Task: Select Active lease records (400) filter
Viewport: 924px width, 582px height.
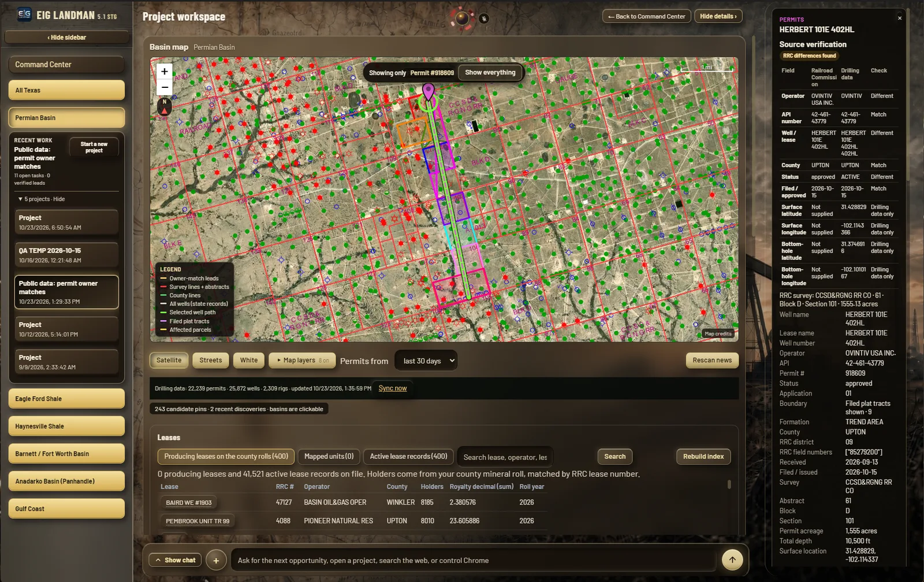Action: pos(408,457)
